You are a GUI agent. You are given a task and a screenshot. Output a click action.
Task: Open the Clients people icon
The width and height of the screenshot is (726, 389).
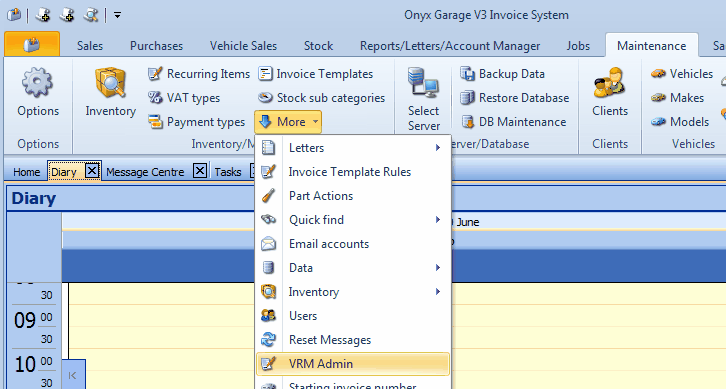[x=609, y=82]
